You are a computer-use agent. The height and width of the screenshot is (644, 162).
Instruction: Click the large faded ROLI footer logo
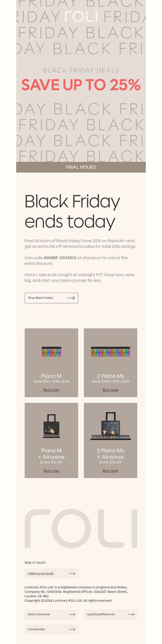click(x=81, y=528)
